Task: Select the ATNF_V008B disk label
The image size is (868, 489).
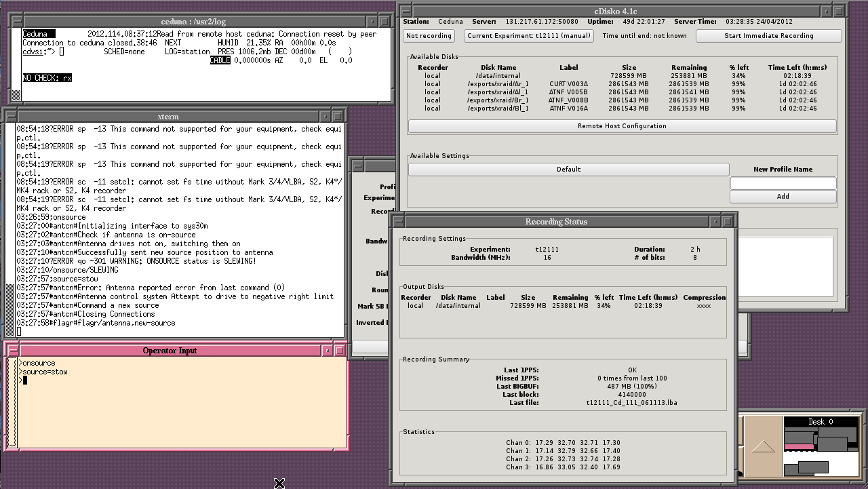Action: click(568, 100)
